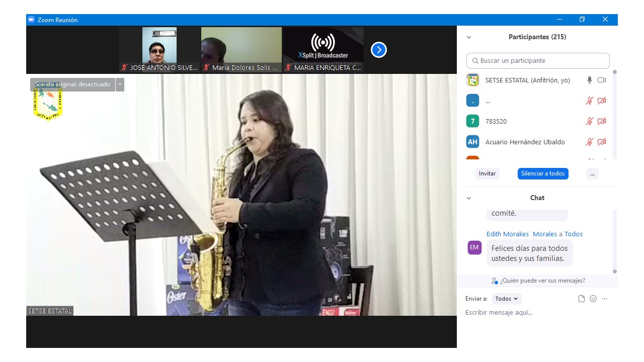Click the 'comité.' chat message bubble
This screenshot has height=362, width=644.
point(527,214)
